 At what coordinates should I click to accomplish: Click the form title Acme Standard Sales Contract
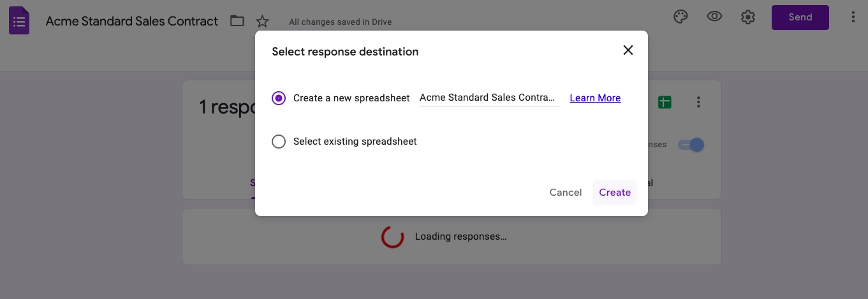132,21
